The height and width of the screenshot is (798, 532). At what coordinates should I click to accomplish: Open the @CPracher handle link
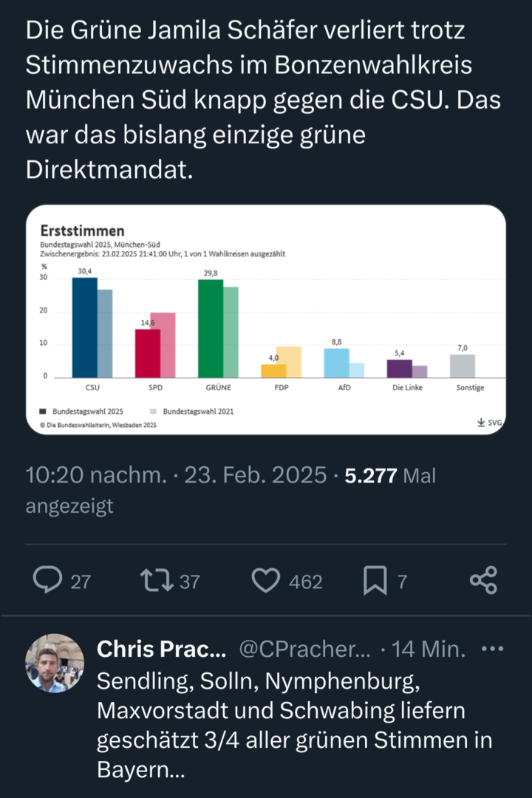click(305, 649)
